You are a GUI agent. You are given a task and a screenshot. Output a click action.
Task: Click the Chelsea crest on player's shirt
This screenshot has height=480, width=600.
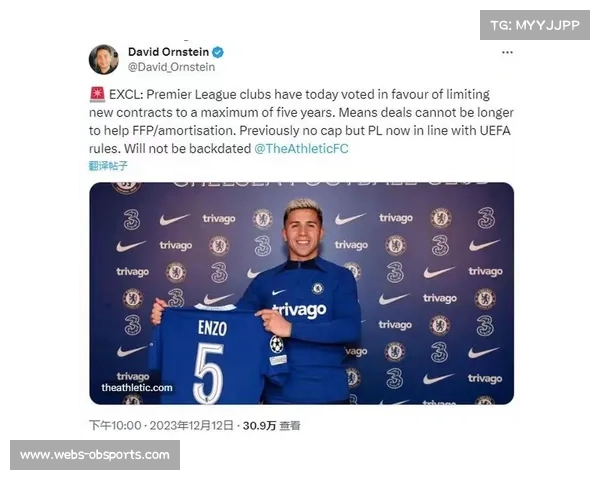point(318,288)
